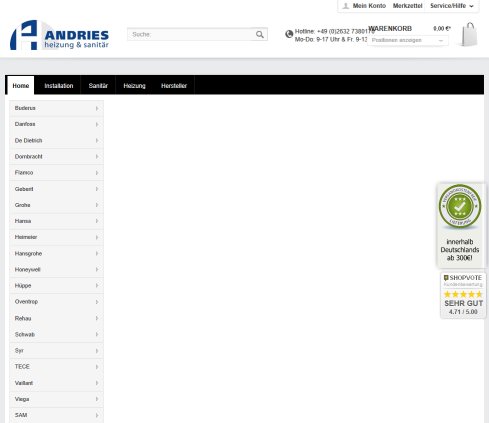Viewport: 489px width, 423px height.
Task: Open the ShopVote customer rating widget
Action: click(463, 295)
